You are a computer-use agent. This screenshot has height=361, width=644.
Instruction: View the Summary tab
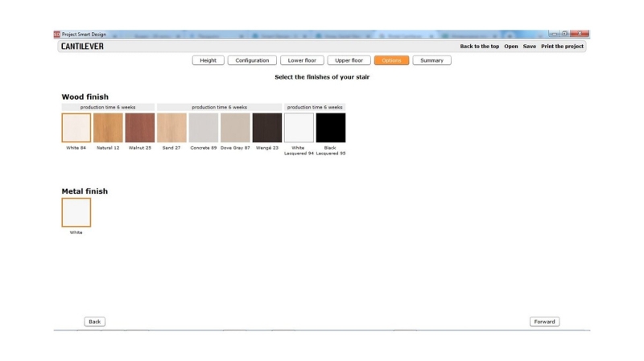tap(431, 60)
